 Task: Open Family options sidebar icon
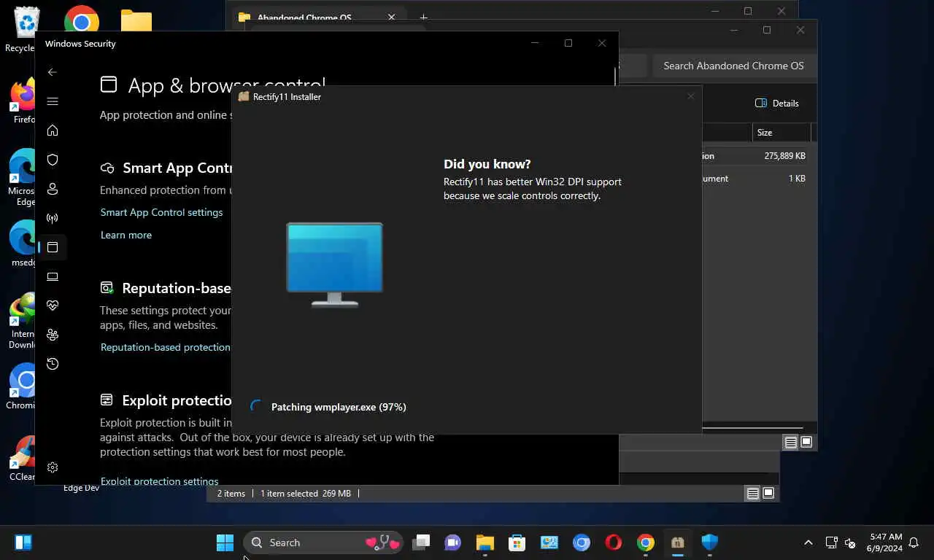[52, 335]
